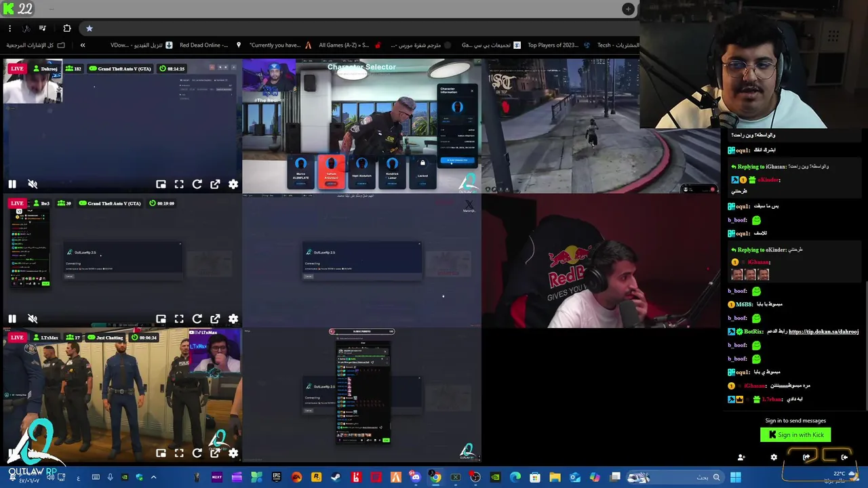
Task: Open settings for the Bu3 stream
Action: 233,319
